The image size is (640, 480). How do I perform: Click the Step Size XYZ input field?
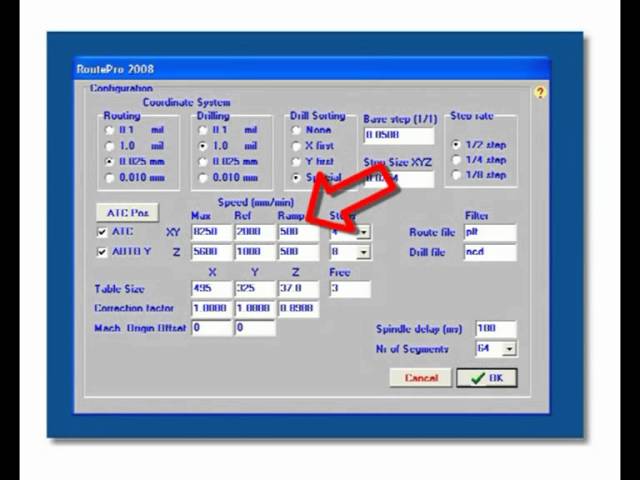(x=399, y=179)
